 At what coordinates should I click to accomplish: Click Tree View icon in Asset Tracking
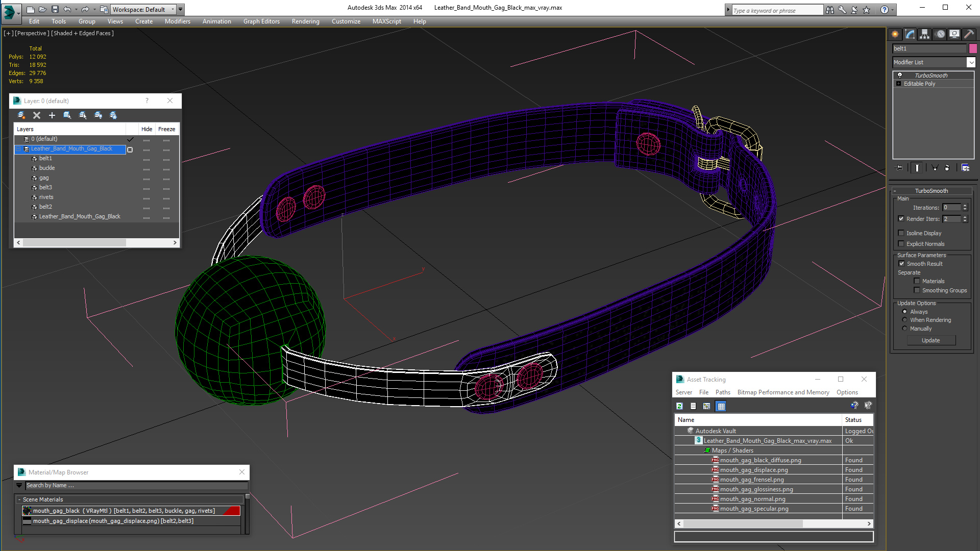coord(707,406)
